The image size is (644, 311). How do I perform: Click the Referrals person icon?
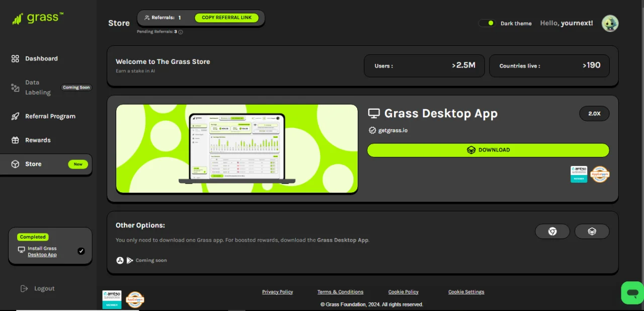point(147,18)
